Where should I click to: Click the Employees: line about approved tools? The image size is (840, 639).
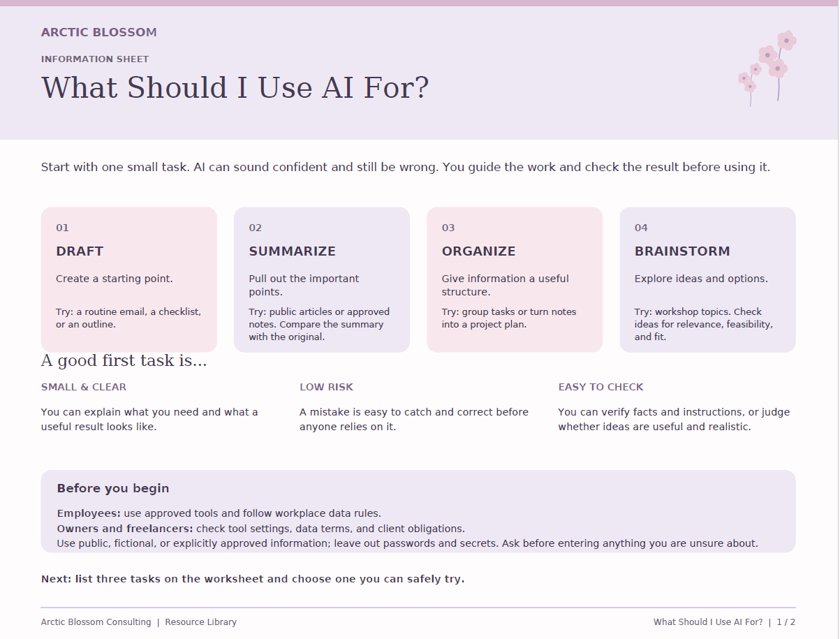pyautogui.click(x=219, y=513)
